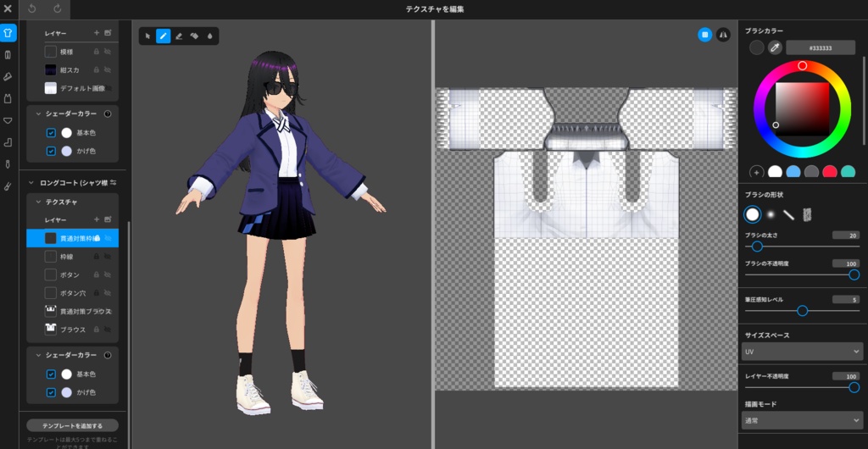Add a new color swatch with plus
This screenshot has height=449, width=868.
pos(756,171)
